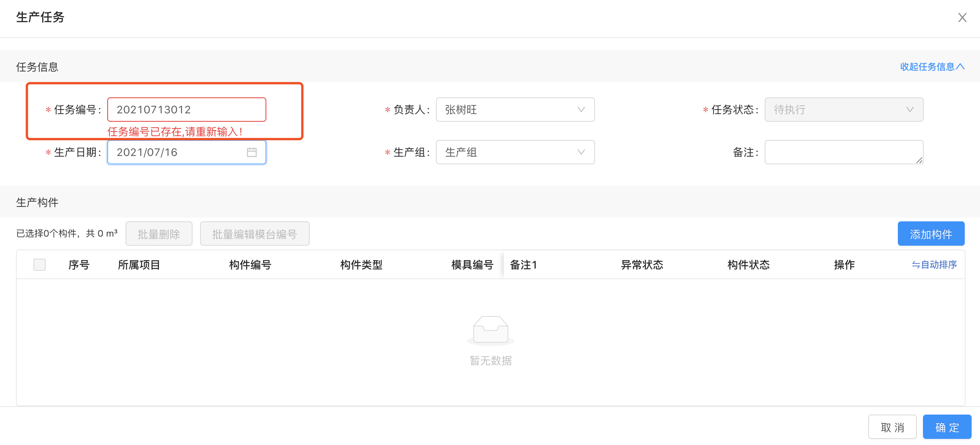Click the 自动排序 sort icon link
The height and width of the screenshot is (445, 980).
[x=934, y=265]
